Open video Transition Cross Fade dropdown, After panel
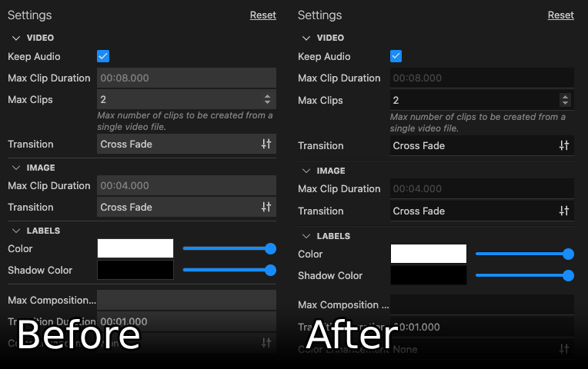The image size is (588, 369). coord(482,145)
